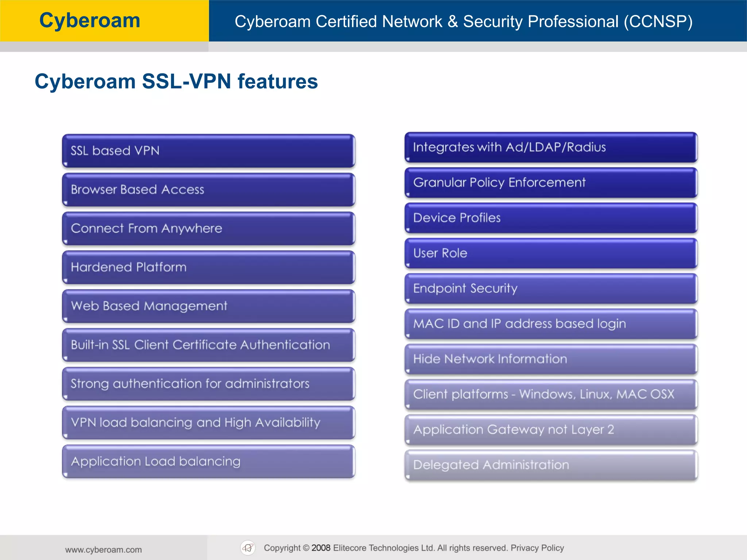Select the Delegated Administration bar

(551, 465)
